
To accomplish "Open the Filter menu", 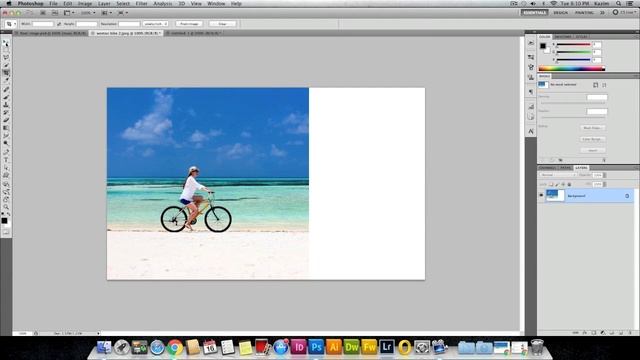I will [142, 4].
